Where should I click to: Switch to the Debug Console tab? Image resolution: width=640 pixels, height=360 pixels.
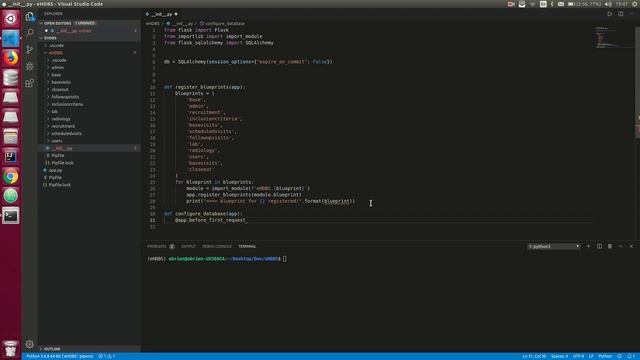click(217, 247)
